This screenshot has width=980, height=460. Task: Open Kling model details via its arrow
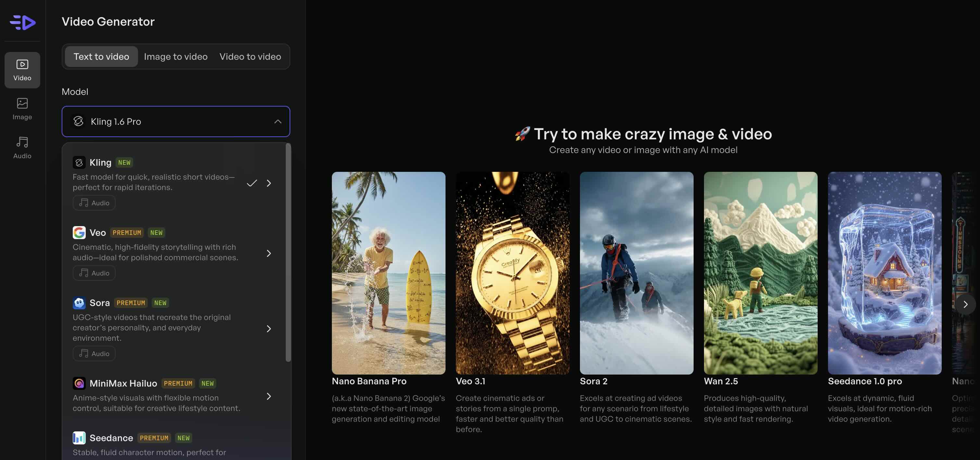coord(269,183)
